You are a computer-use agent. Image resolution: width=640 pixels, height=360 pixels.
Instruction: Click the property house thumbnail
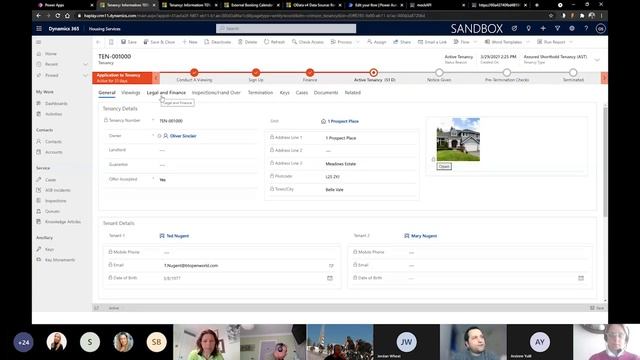tap(458, 139)
